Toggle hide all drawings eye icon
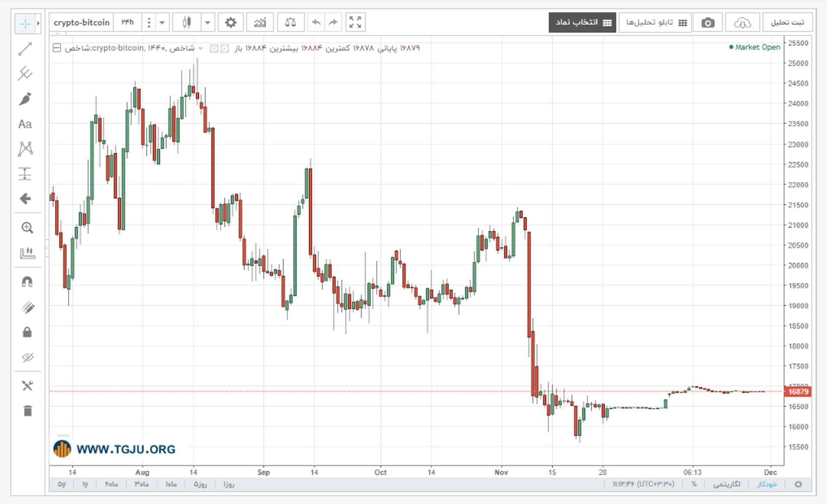The height and width of the screenshot is (504, 827). (x=27, y=357)
